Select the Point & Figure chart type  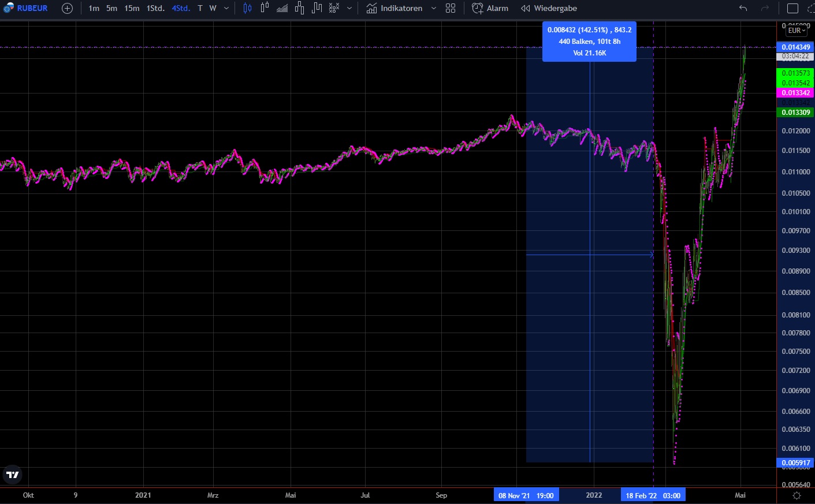click(334, 8)
